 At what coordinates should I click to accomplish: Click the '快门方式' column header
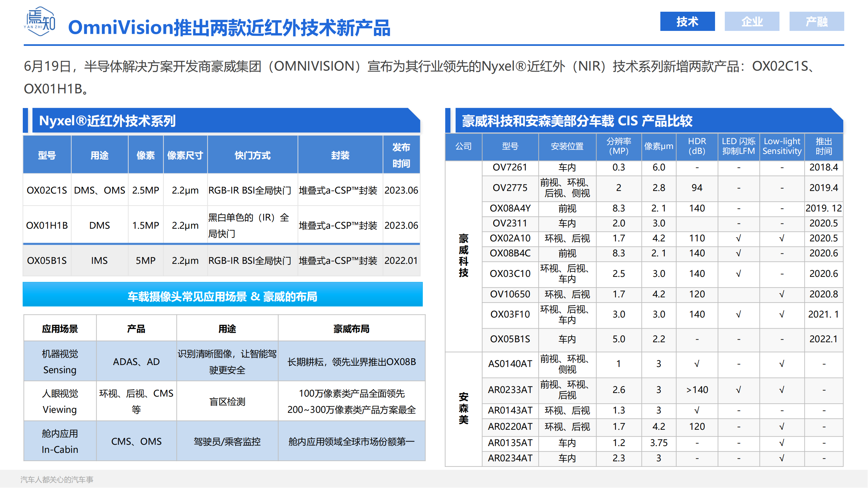point(252,155)
